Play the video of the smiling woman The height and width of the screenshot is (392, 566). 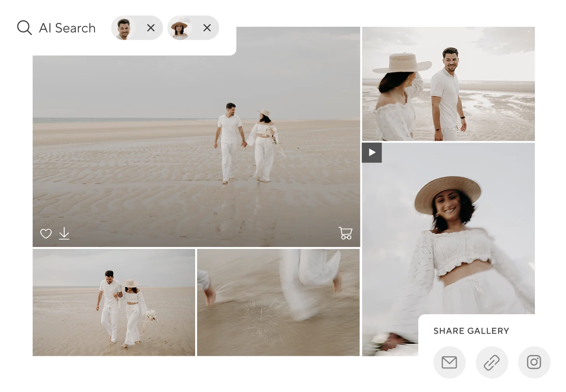(372, 152)
